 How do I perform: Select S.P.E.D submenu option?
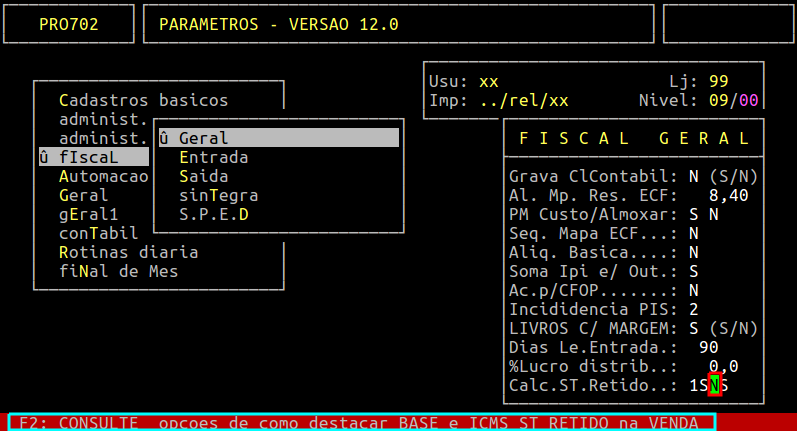click(x=213, y=214)
